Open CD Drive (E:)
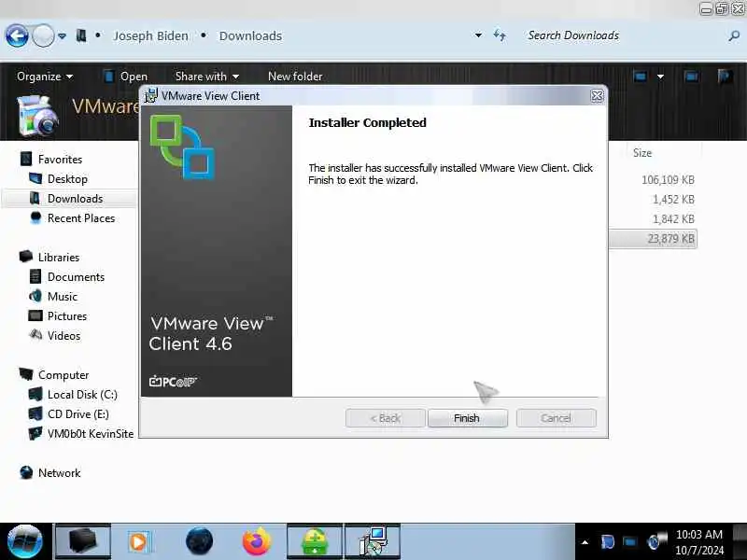Image resolution: width=747 pixels, height=560 pixels. [78, 413]
